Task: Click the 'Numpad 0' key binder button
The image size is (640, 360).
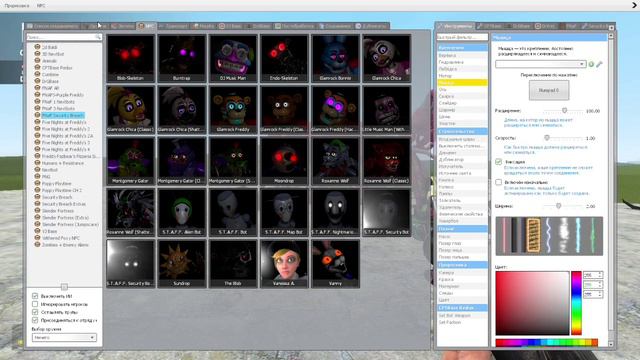Action: pos(549,90)
